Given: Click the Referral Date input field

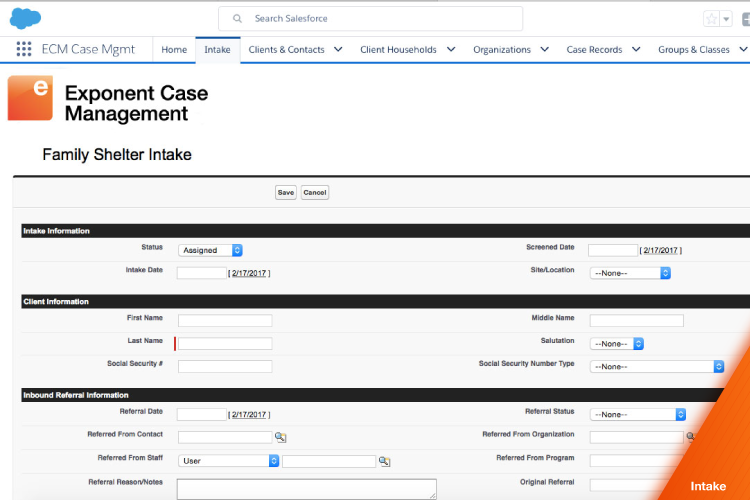Looking at the screenshot, I should [201, 414].
